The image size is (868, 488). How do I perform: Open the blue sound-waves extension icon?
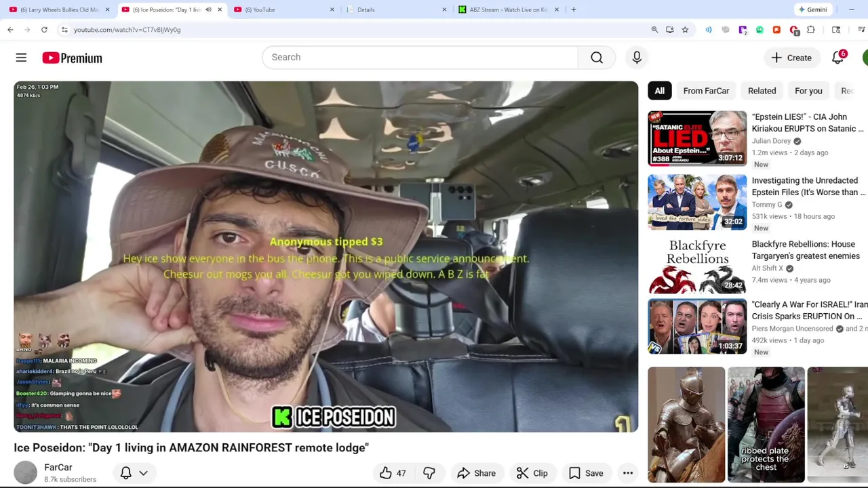pyautogui.click(x=709, y=30)
